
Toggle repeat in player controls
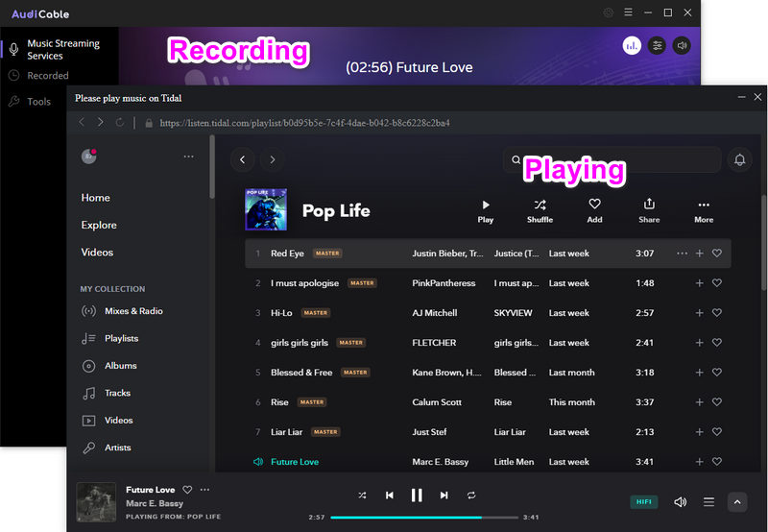pos(471,496)
